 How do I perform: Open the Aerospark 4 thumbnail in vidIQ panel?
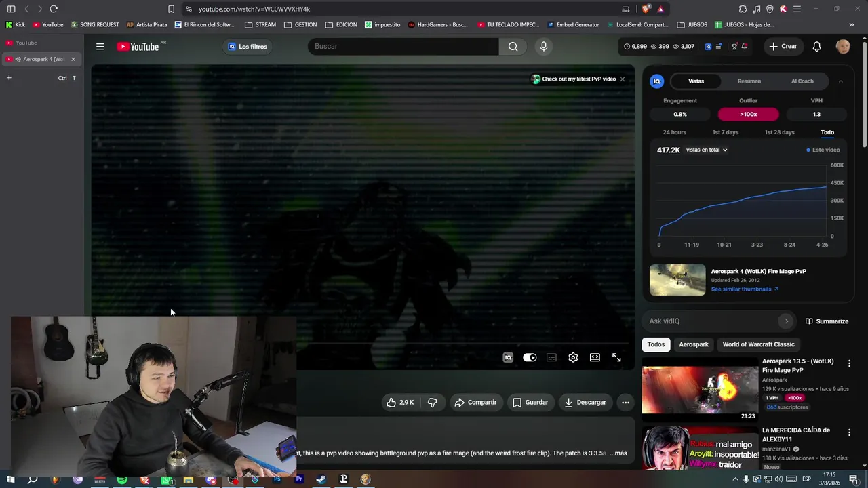pyautogui.click(x=677, y=280)
